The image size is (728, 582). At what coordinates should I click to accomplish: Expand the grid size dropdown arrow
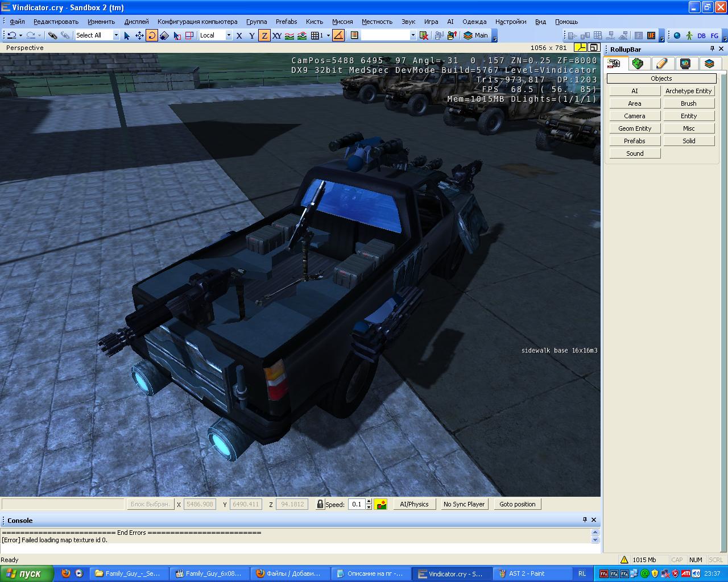click(x=328, y=35)
